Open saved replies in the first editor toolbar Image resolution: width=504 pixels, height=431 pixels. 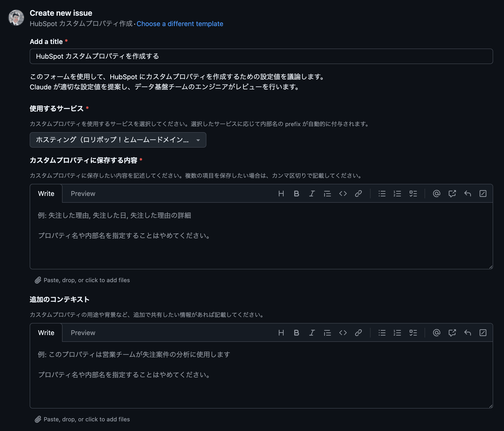(x=467, y=194)
